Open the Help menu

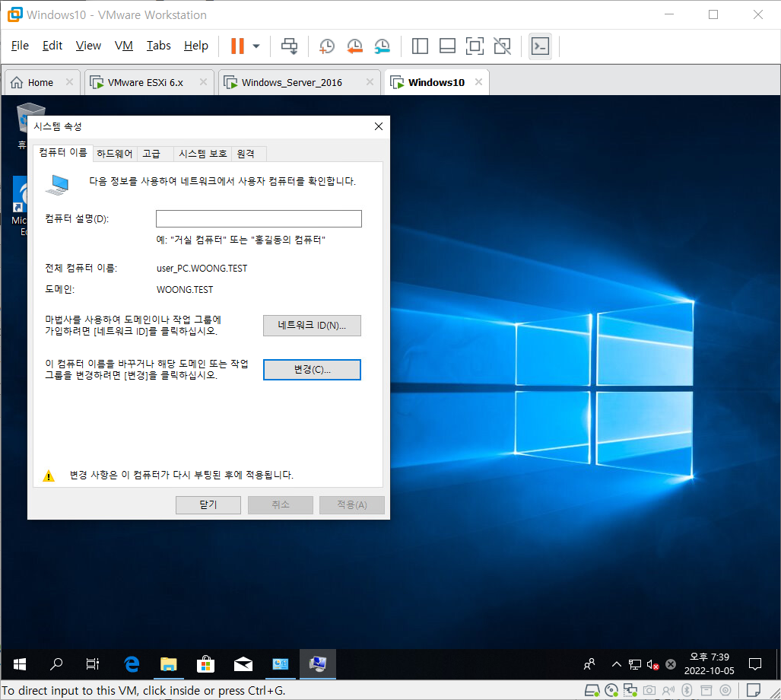pyautogui.click(x=195, y=46)
